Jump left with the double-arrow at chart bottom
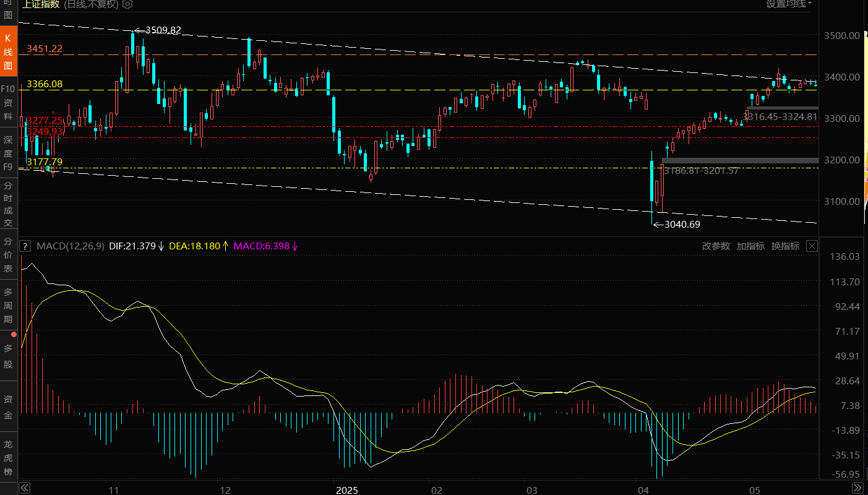 [x=24, y=488]
